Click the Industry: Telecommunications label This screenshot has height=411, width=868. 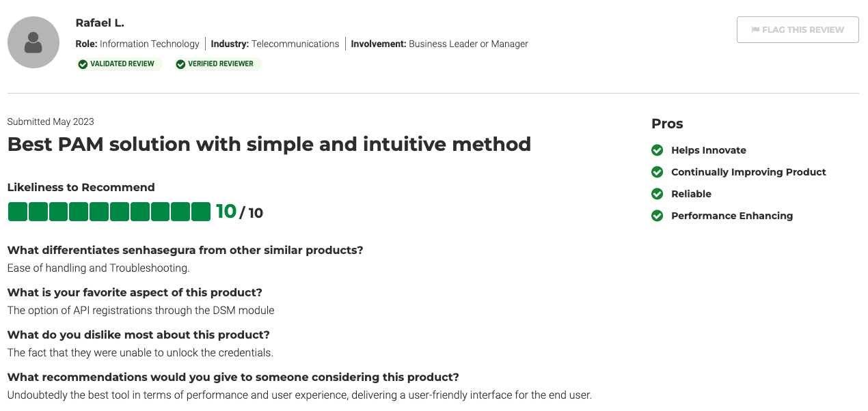click(x=275, y=44)
